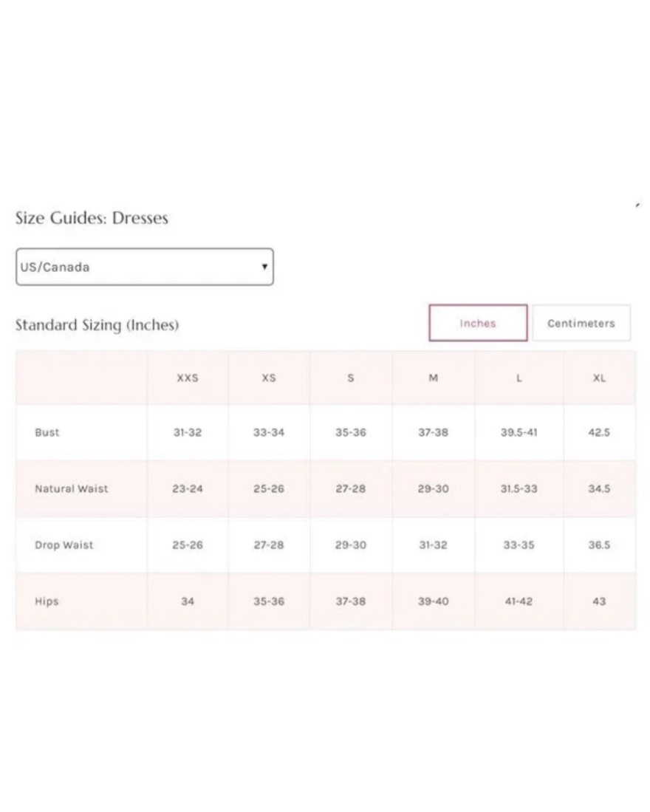The image size is (650, 812).
Task: Switch units to Inches
Action: 478,323
